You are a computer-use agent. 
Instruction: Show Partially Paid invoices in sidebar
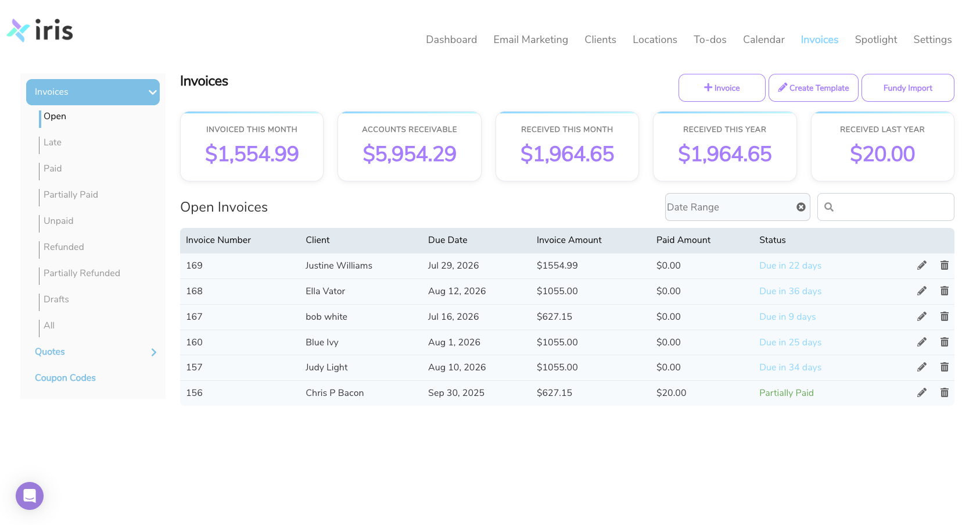(71, 195)
